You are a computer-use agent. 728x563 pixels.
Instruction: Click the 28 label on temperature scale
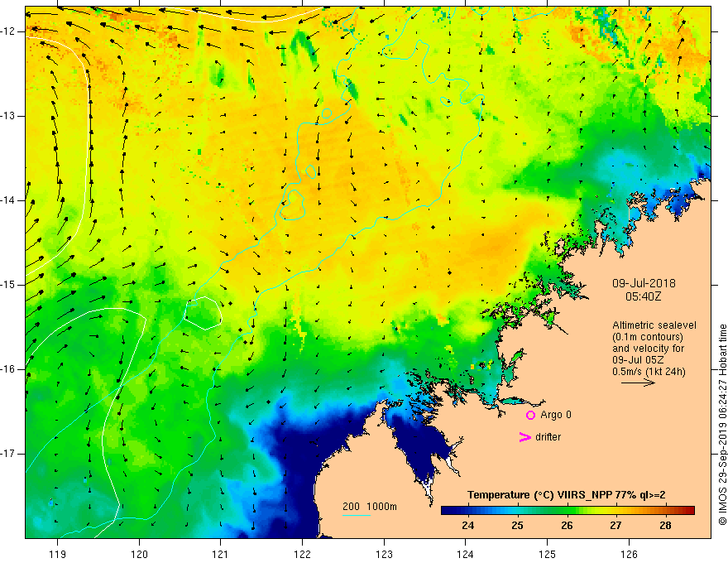665,526
